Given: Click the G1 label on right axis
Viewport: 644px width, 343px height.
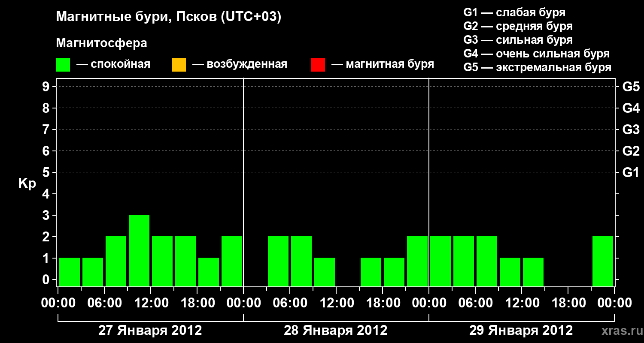Looking at the screenshot, I should pos(631,172).
